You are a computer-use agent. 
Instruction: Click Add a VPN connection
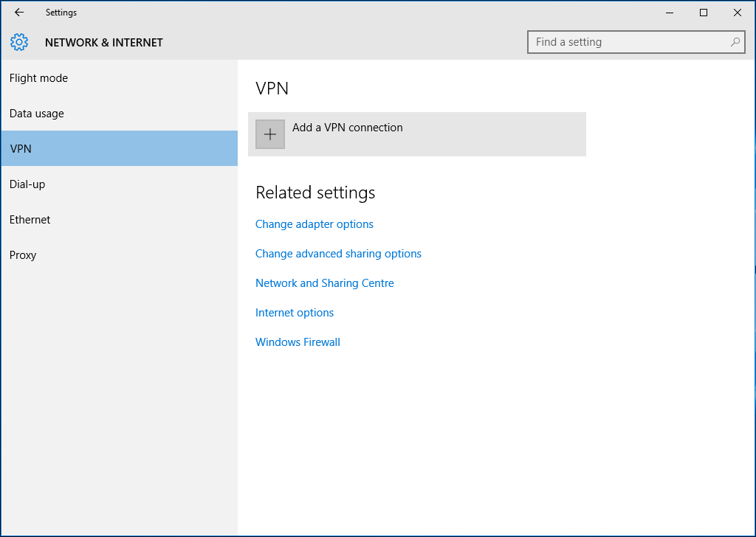(348, 127)
